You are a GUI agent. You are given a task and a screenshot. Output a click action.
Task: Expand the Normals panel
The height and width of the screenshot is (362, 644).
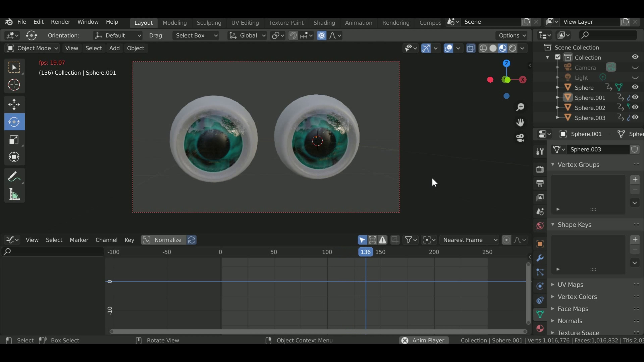pos(553,321)
